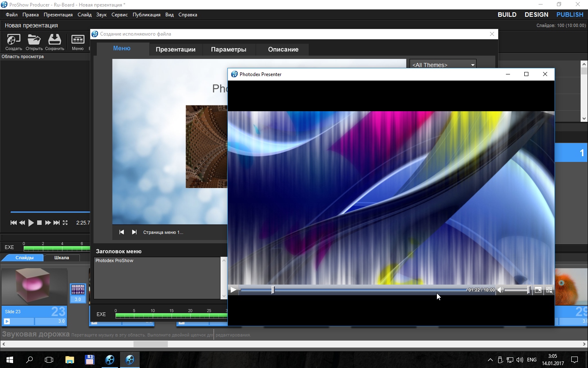Open Windows Start menu
This screenshot has height=368, width=588.
point(10,360)
